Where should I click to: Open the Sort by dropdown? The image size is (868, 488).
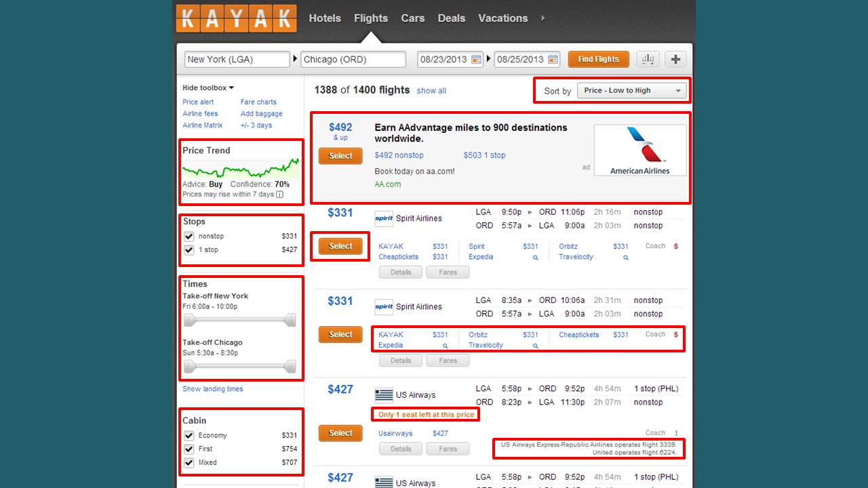[x=631, y=91]
